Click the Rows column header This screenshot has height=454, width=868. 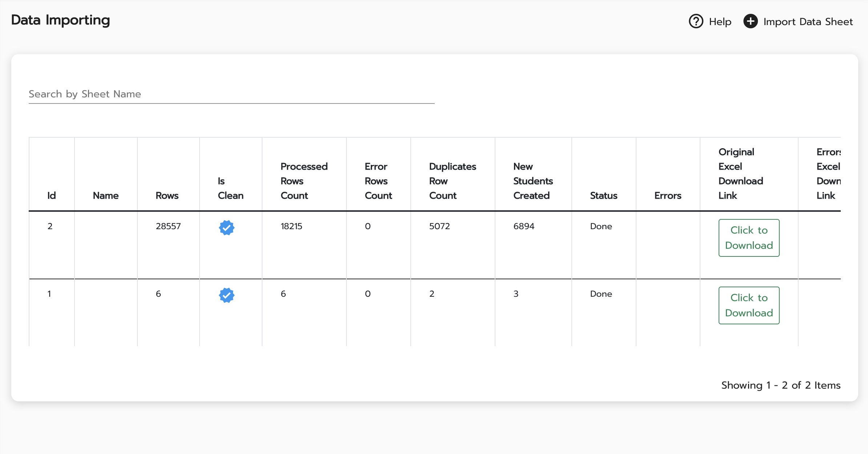pyautogui.click(x=167, y=196)
